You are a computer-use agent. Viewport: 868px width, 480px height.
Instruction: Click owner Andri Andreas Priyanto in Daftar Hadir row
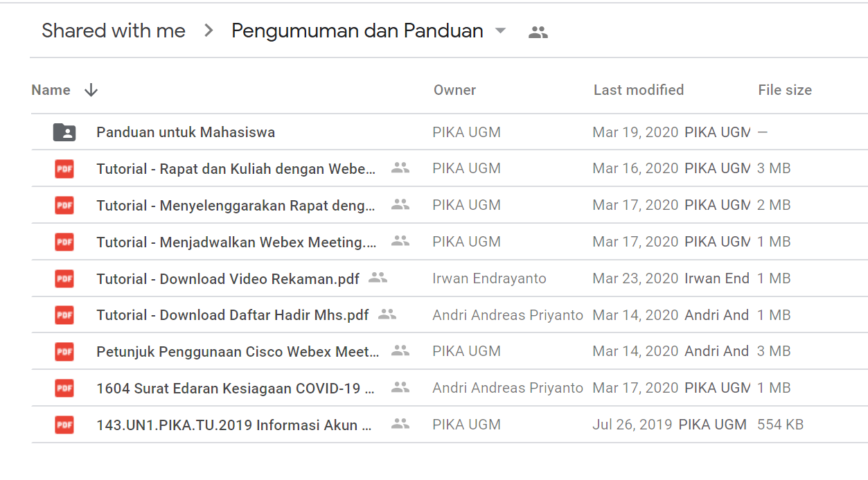pos(508,315)
